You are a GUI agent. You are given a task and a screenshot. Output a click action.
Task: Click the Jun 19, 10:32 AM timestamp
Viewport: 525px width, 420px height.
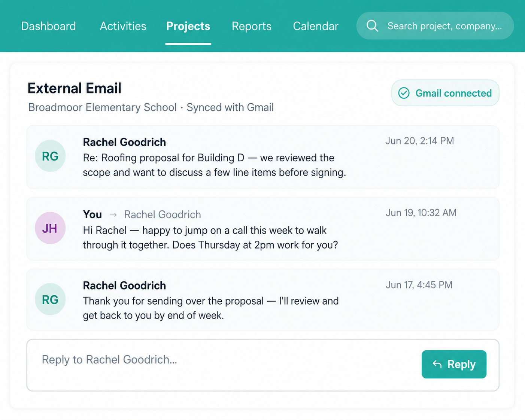coord(421,213)
